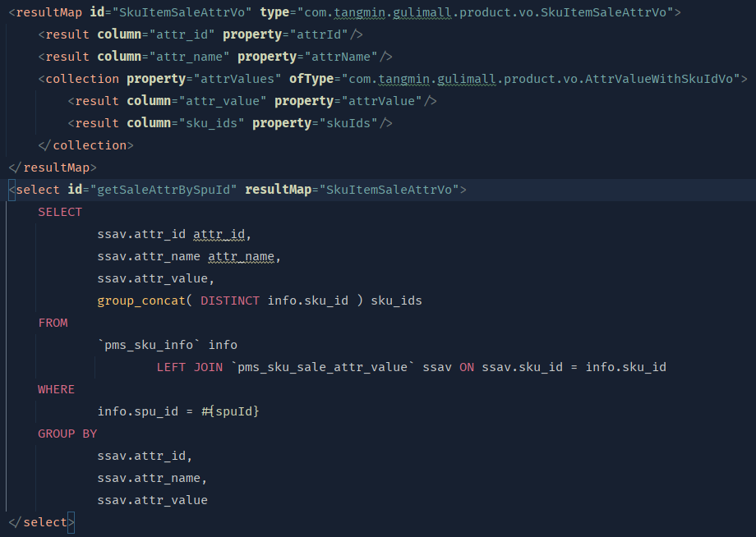Click the closing resultMap tag
Image resolution: width=756 pixels, height=537 pixels.
point(51,167)
